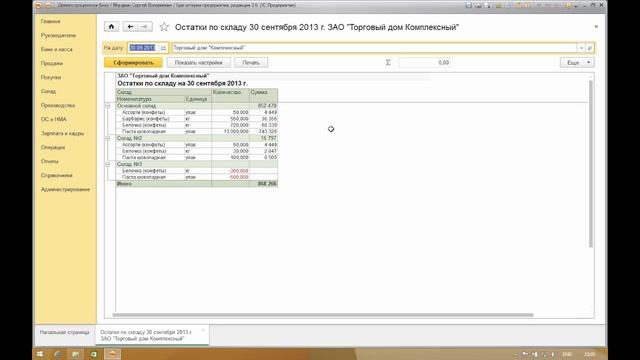Viewport: 640px width, 360px height.
Task: Open the green taskbar application icon
Action: [93, 354]
